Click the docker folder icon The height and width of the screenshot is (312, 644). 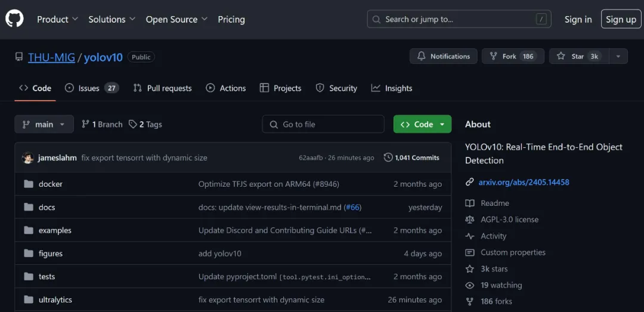pyautogui.click(x=28, y=184)
